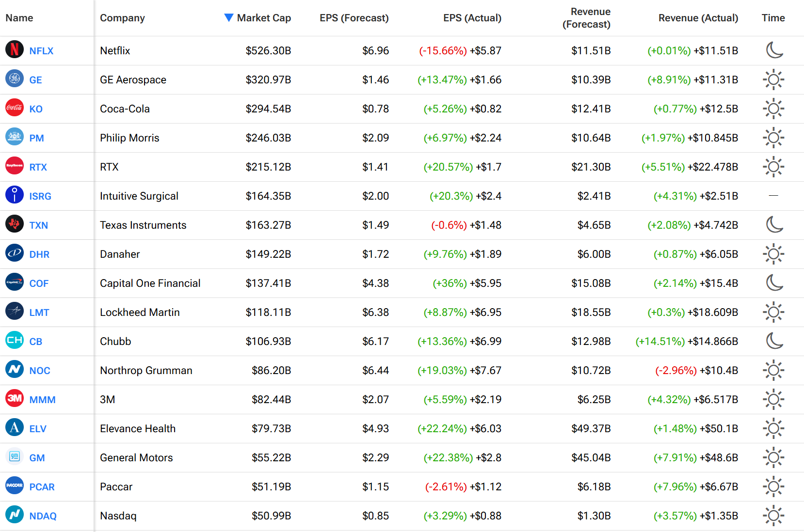The height and width of the screenshot is (532, 804).
Task: Click the sun pre-market icon for GE Aerospace
Action: 773,79
